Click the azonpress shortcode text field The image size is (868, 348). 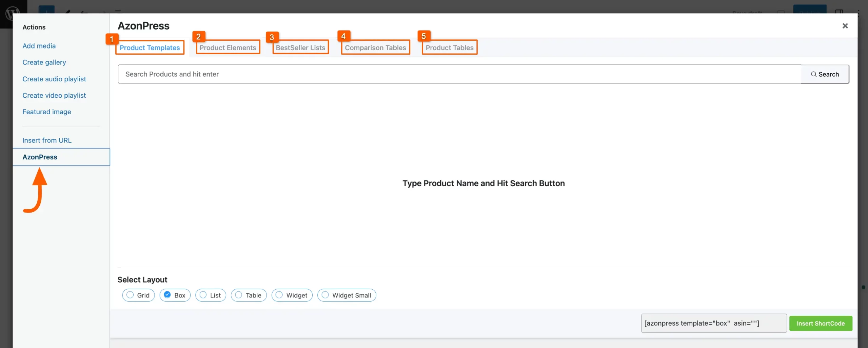pos(713,323)
